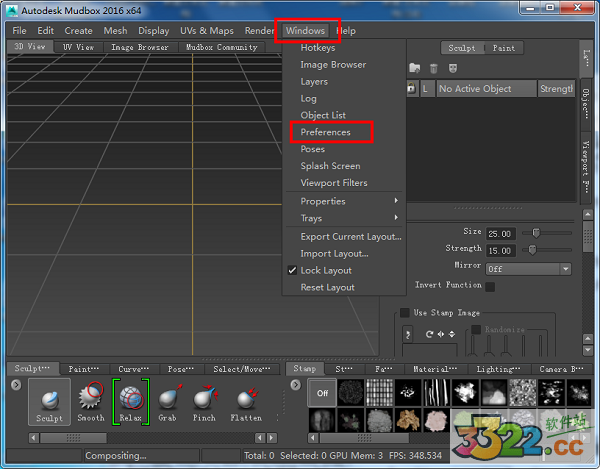The image size is (600, 469).
Task: Expand the Properties submenu
Action: click(344, 201)
